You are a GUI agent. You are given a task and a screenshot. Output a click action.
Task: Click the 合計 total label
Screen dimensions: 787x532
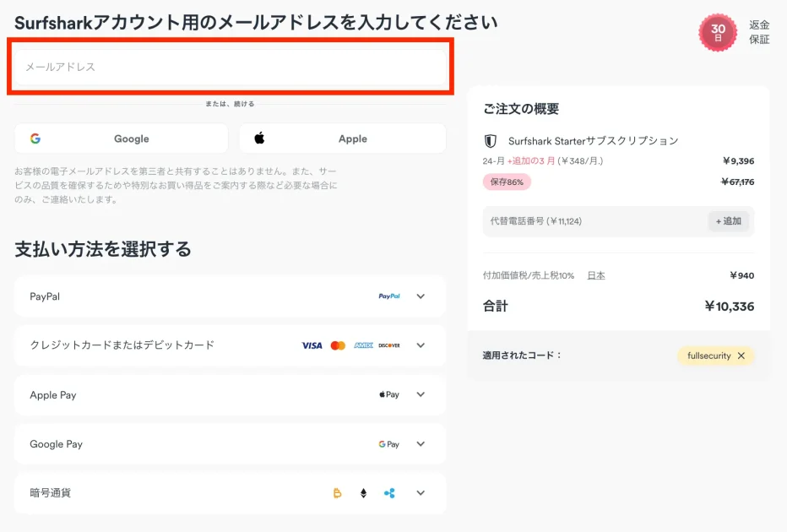(496, 307)
